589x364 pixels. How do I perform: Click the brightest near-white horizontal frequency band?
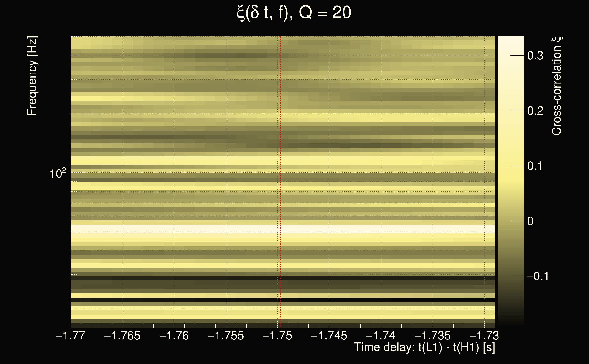(x=241, y=228)
